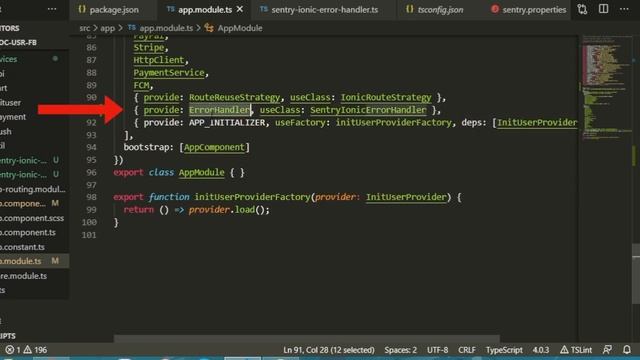Click the horizontal scrollbar of the editor
The width and height of the screenshot is (640, 360).
pos(306,339)
